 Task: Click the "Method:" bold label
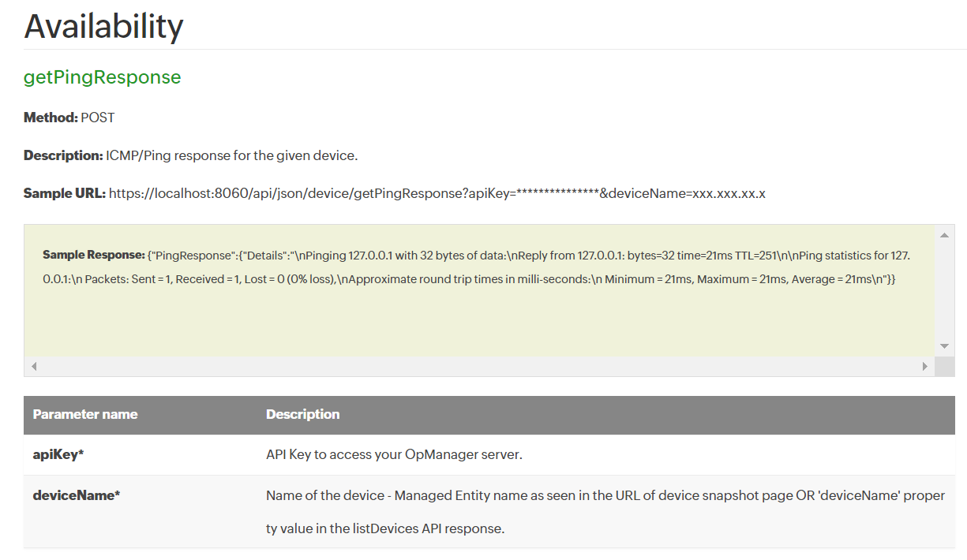[51, 118]
